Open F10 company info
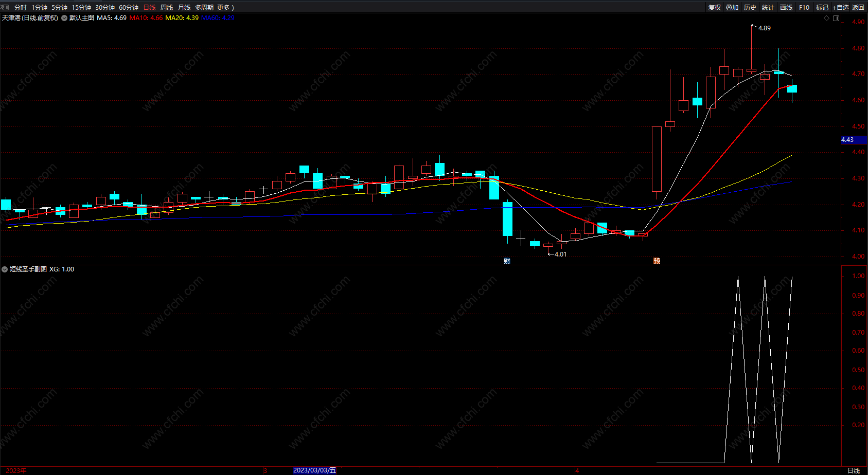 (804, 8)
